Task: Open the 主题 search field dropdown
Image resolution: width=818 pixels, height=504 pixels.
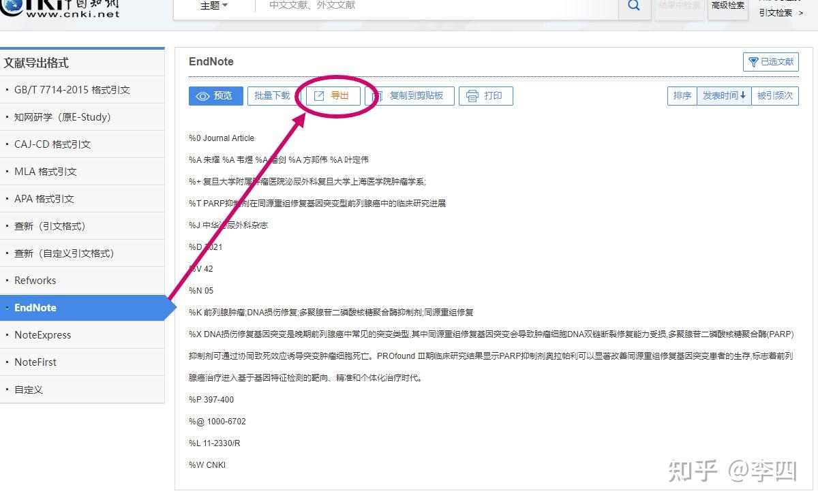Action: coord(214,6)
